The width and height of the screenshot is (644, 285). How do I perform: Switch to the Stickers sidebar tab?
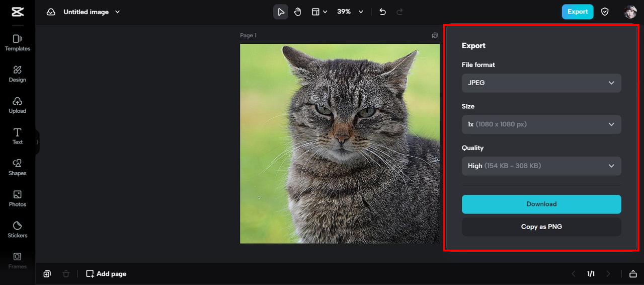[x=18, y=229]
